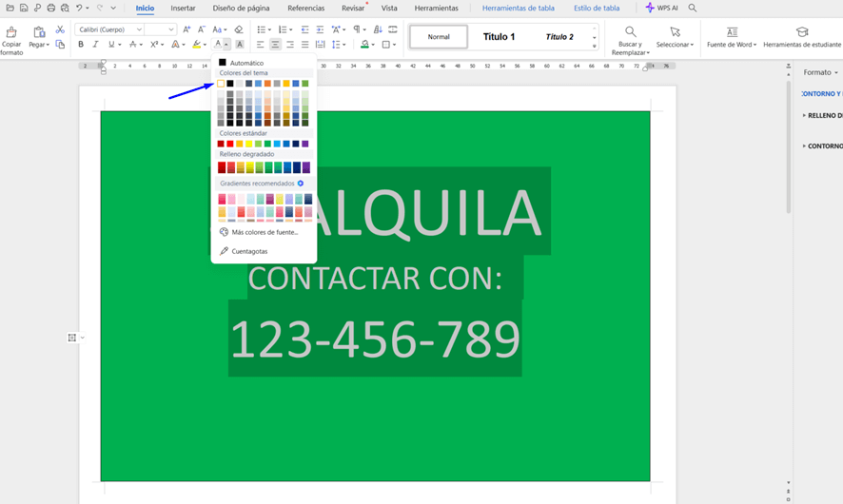This screenshot has height=504, width=843.
Task: Open the Estilo de tabla tab
Action: pos(597,8)
